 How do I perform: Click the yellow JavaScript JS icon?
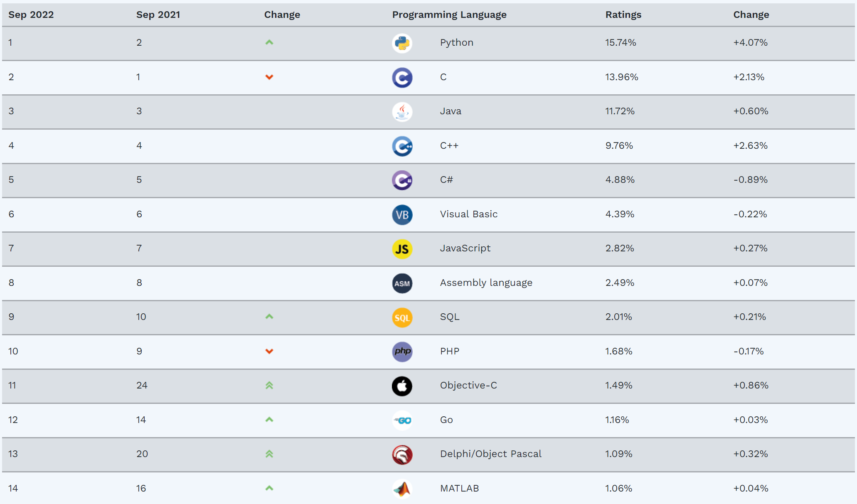[x=402, y=249]
